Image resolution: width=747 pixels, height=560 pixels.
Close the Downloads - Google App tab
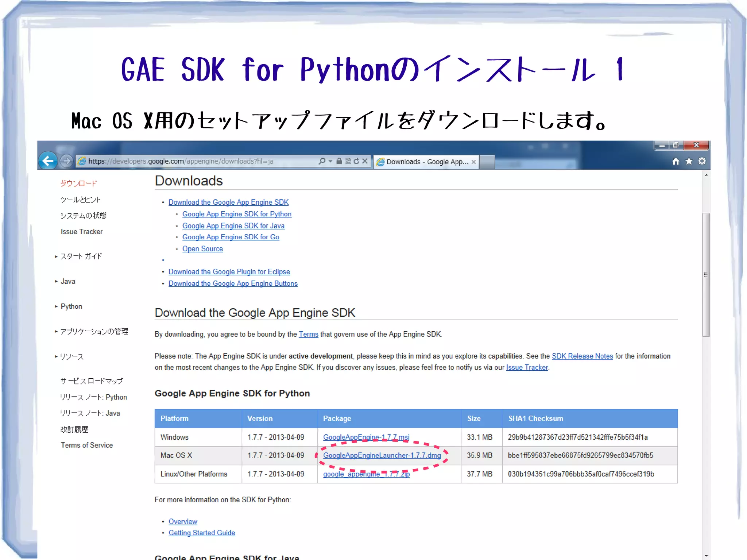(473, 162)
